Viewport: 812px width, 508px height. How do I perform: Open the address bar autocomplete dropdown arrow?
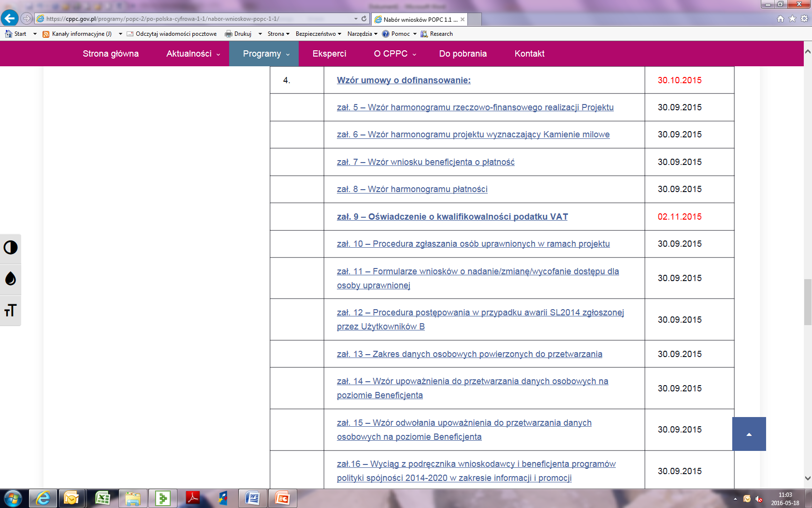pyautogui.click(x=356, y=19)
